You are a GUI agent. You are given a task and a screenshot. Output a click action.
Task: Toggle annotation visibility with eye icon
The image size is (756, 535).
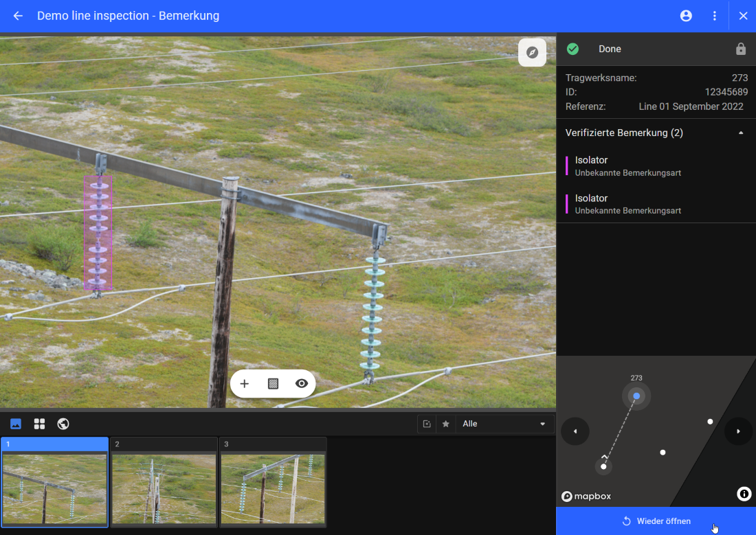click(x=301, y=384)
